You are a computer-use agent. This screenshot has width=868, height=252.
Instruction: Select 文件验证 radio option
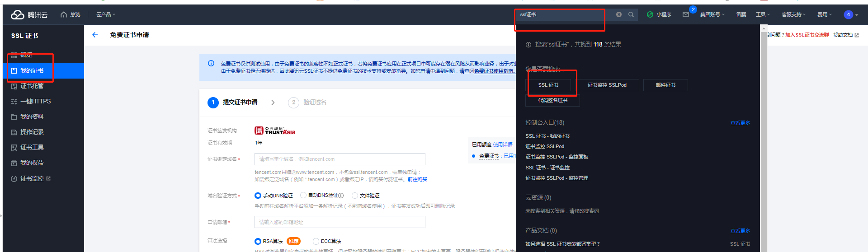click(355, 196)
